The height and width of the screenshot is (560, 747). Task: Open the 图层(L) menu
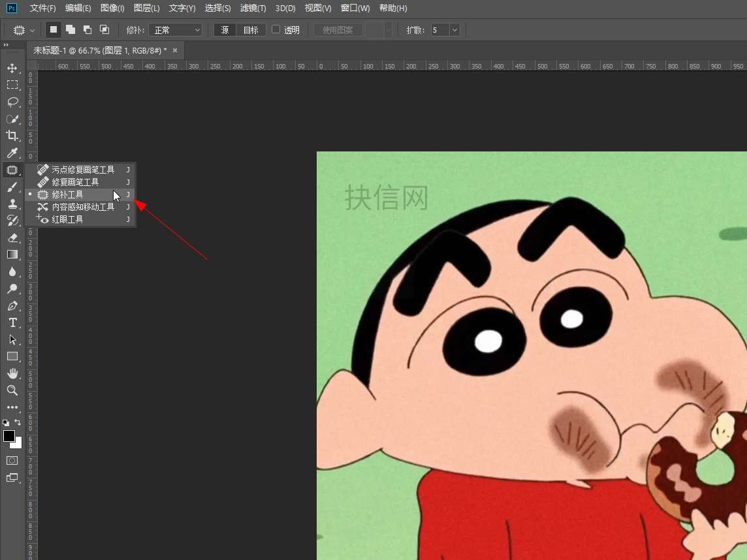click(x=147, y=8)
